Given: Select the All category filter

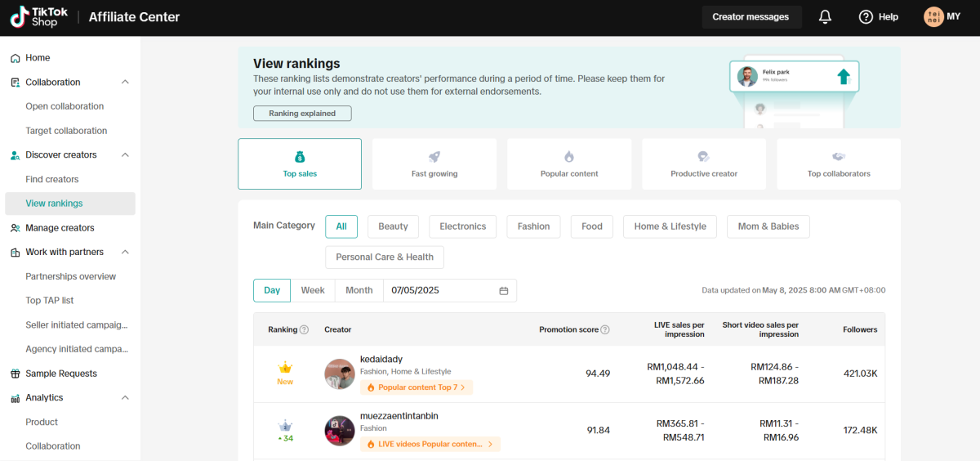Looking at the screenshot, I should (x=341, y=226).
